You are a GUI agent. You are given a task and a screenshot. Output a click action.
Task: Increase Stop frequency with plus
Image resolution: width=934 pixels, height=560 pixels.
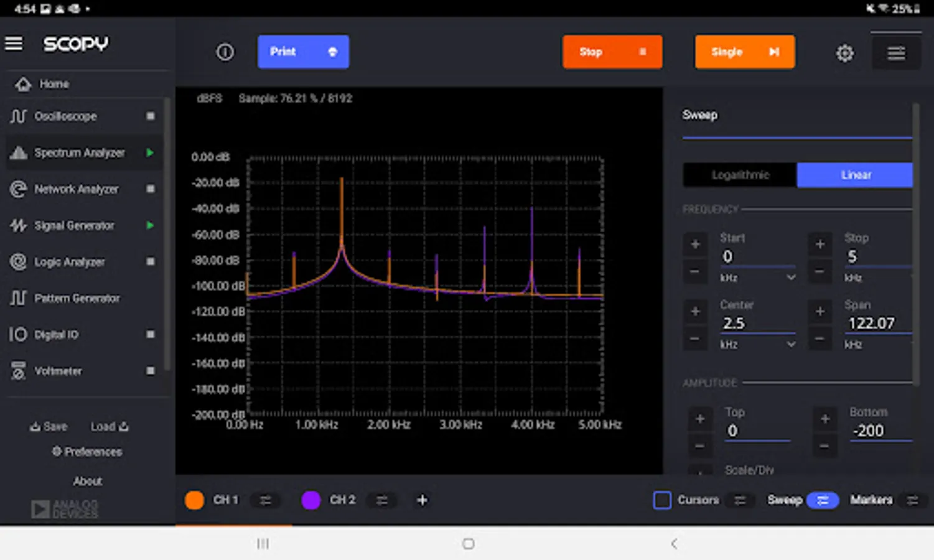tap(820, 245)
